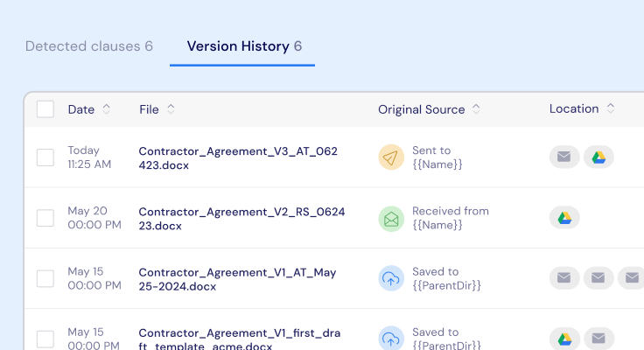This screenshot has width=644, height=350.
Task: Select checkbox for Contractor_Agreement_V2_RS_062423.docx row
Action: [45, 218]
